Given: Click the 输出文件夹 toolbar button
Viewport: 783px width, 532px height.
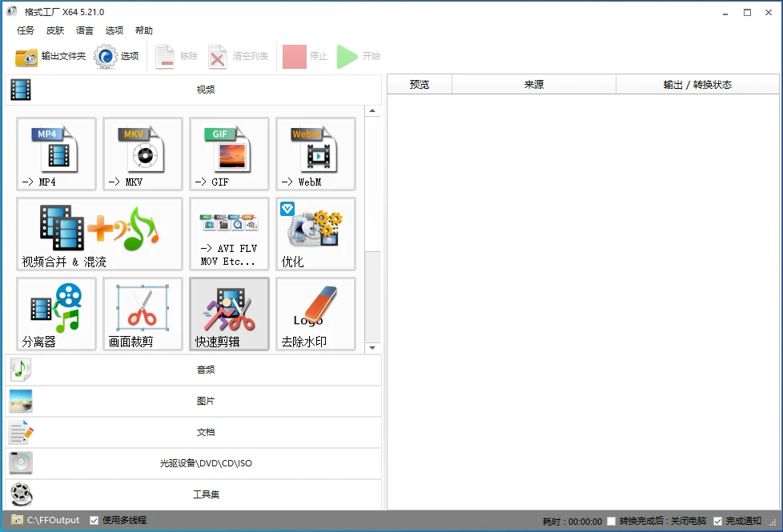Looking at the screenshot, I should point(50,57).
